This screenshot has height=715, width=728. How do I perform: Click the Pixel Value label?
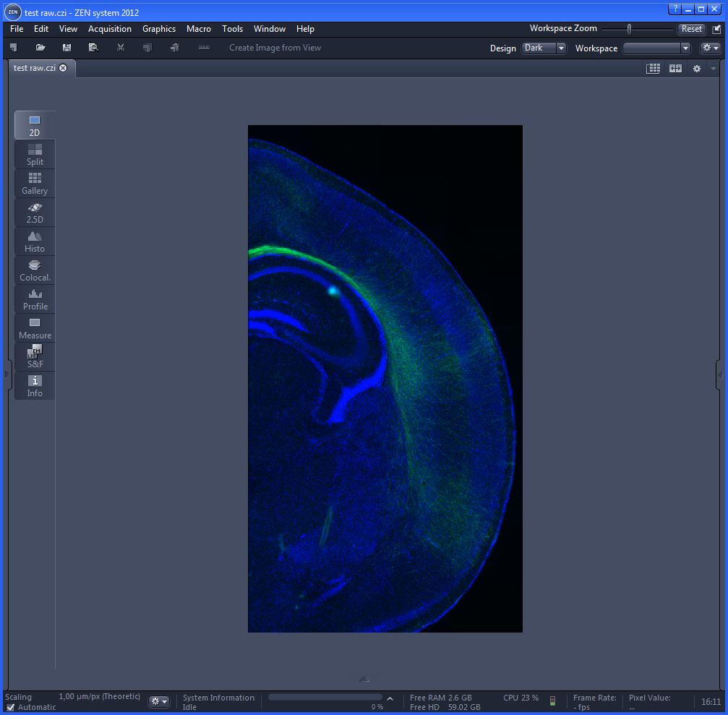coord(649,698)
